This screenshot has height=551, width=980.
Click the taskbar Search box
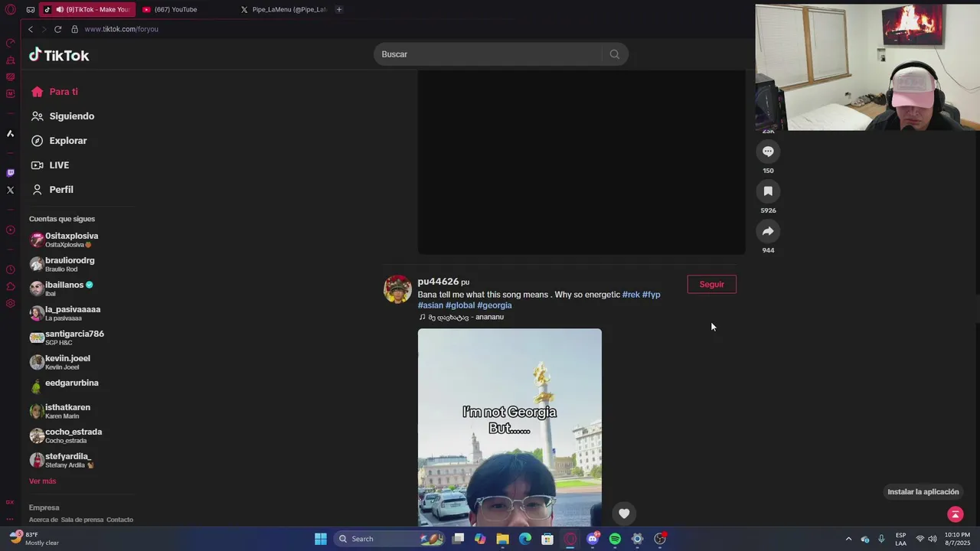[x=390, y=539]
